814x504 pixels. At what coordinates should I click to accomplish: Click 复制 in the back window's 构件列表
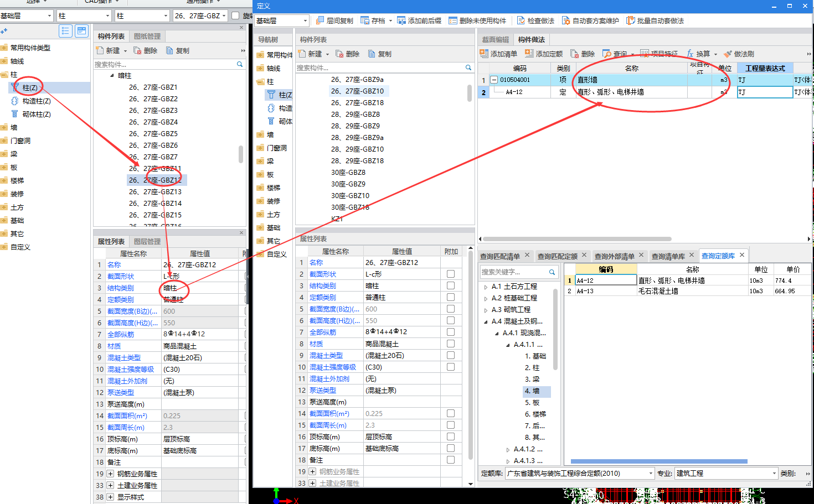pos(178,50)
